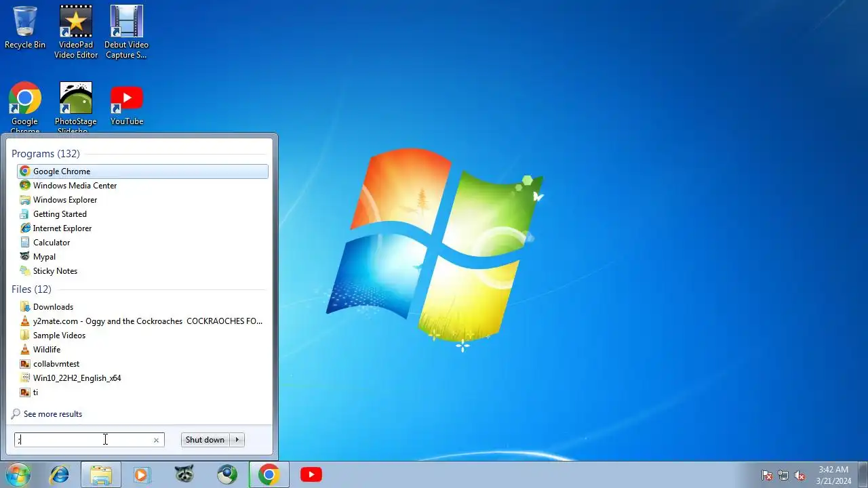
Task: Select the Google Chrome desktop shortcut
Action: (25, 107)
